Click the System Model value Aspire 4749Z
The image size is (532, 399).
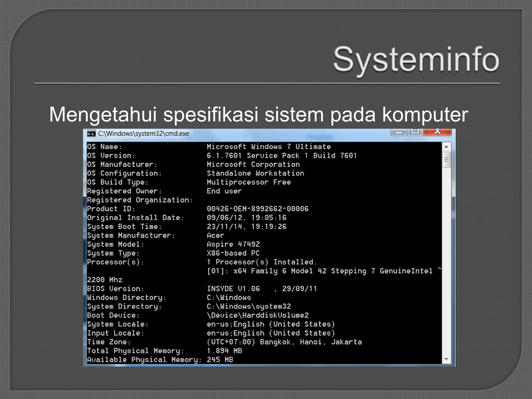pos(233,244)
